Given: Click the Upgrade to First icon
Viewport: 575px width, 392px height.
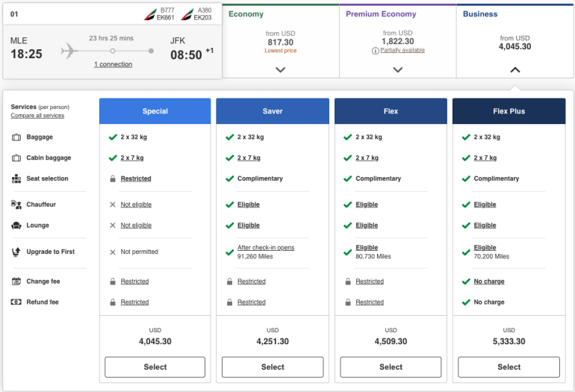Looking at the screenshot, I should point(16,252).
